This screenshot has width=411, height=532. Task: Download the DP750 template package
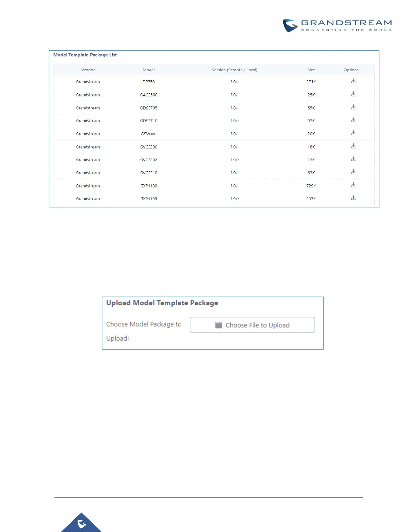coord(354,81)
